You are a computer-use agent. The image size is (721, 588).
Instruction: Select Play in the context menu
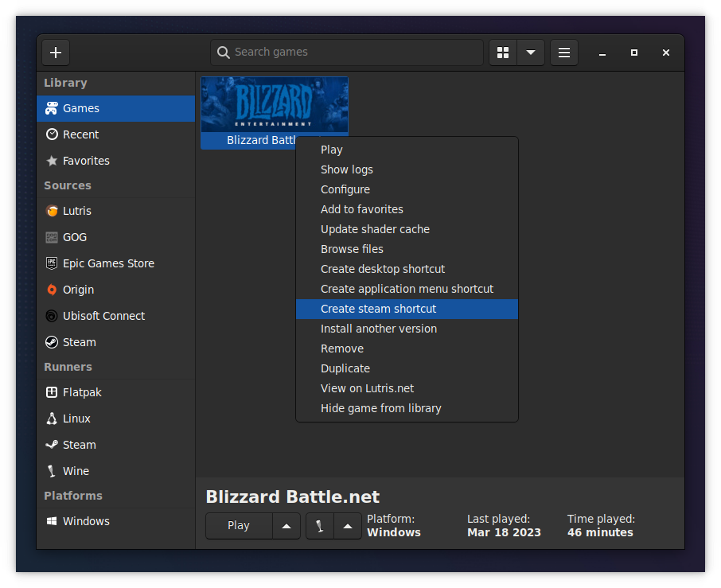pyautogui.click(x=407, y=150)
